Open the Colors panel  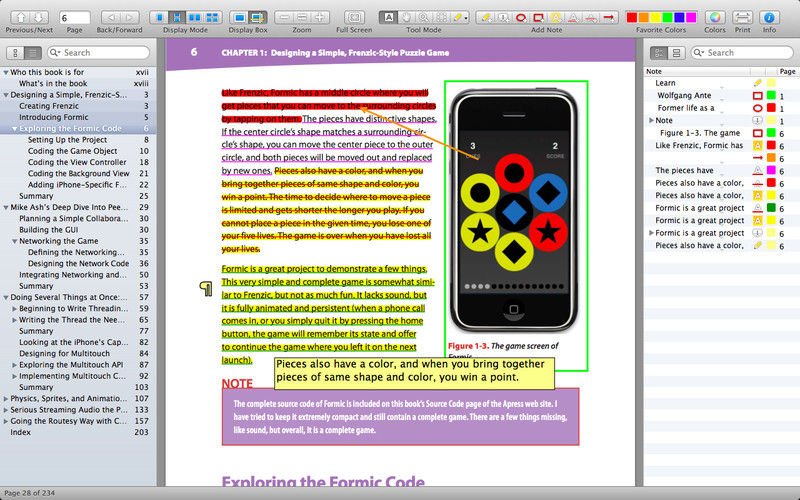click(x=715, y=17)
